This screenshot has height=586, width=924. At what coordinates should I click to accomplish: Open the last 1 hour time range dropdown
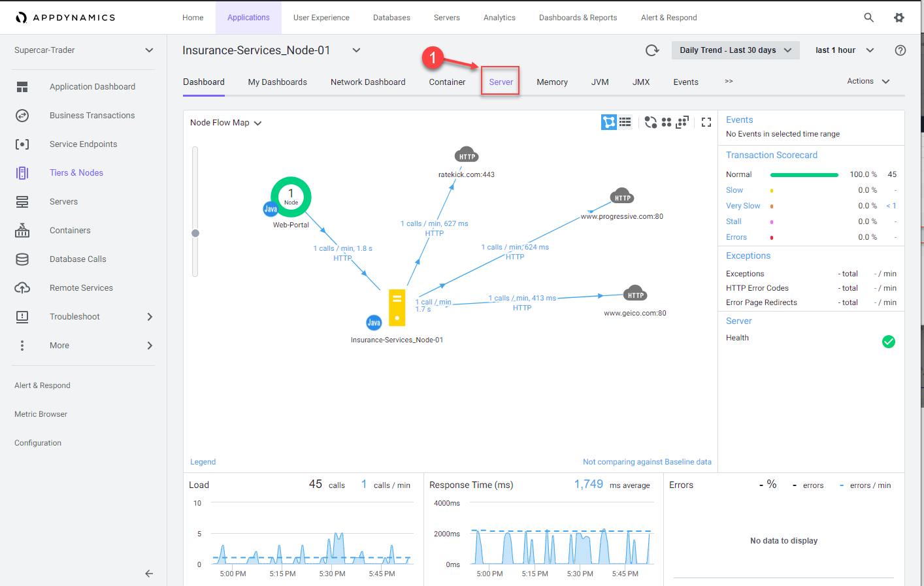pos(844,50)
